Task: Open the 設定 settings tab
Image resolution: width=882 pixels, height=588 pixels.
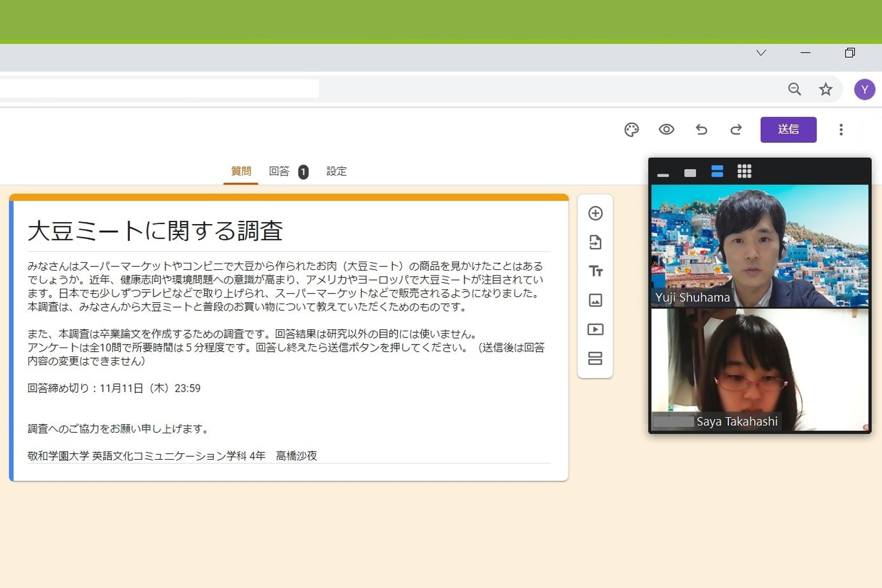Action: [336, 172]
